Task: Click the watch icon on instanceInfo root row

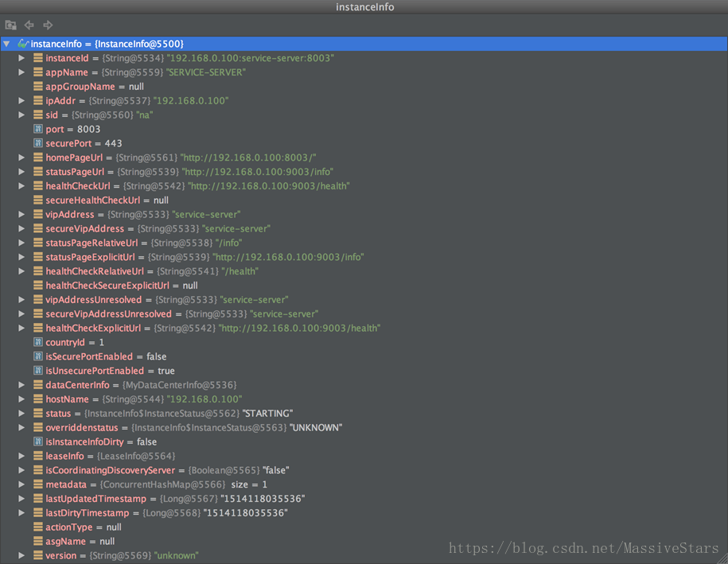Action: (x=23, y=44)
